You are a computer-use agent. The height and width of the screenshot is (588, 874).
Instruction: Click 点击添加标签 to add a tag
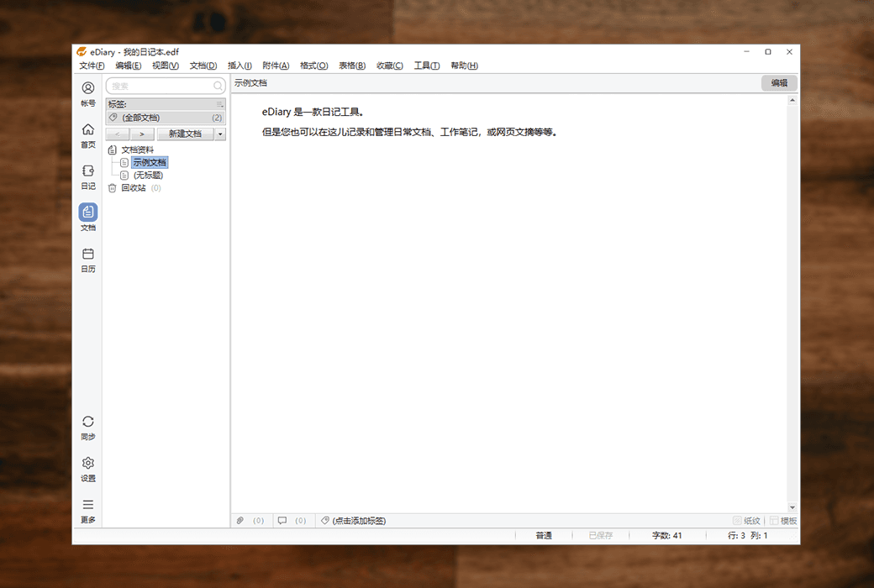[359, 521]
